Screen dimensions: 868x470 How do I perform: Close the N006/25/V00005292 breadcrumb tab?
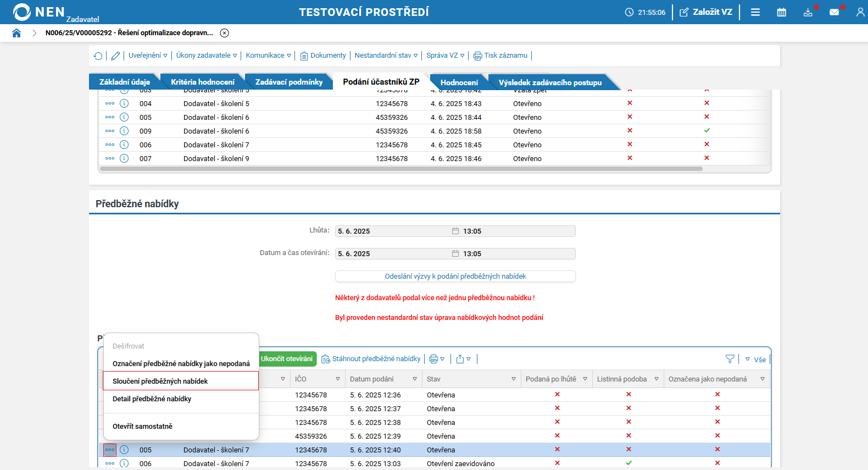224,33
